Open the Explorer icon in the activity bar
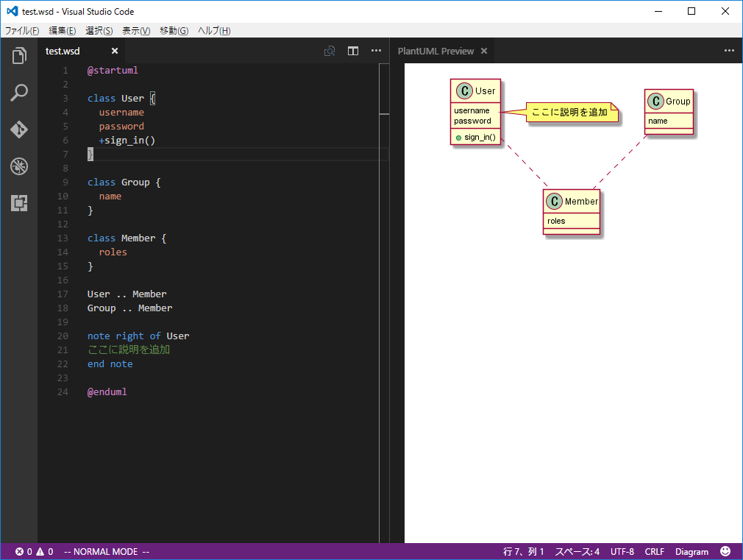This screenshot has width=743, height=560. coord(19,56)
